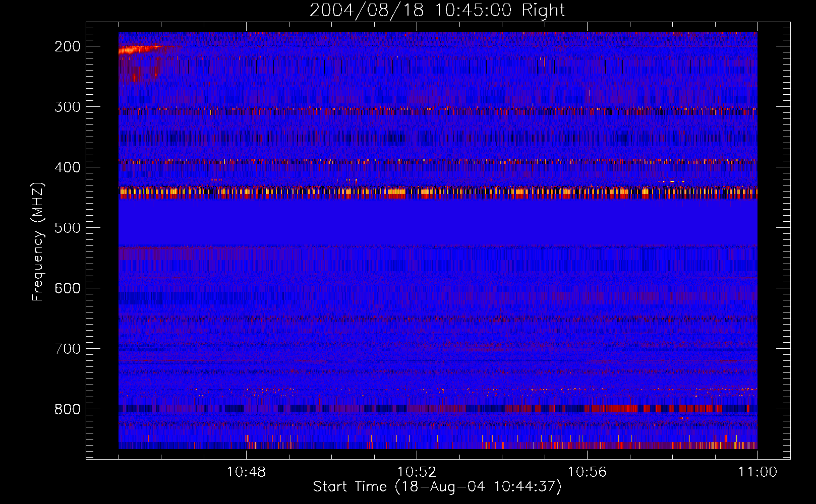Click the 800 frequency tick label
This screenshot has width=816, height=504.
pyautogui.click(x=68, y=409)
